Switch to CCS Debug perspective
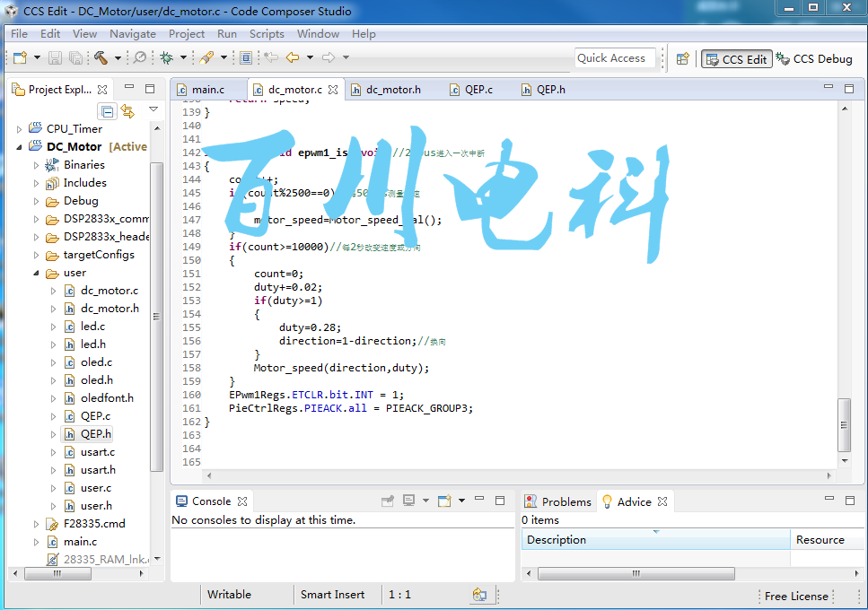The image size is (868, 610). [x=814, y=58]
